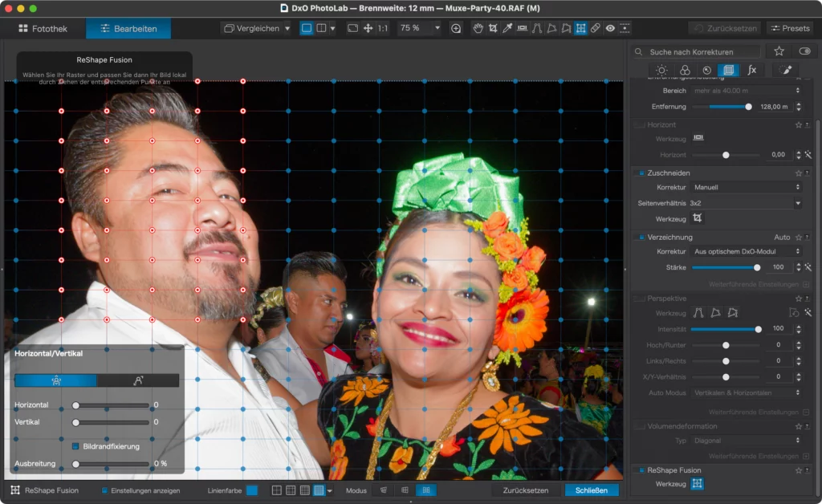
Task: Open Verzeichnung Korrektur dropdown
Action: point(746,251)
